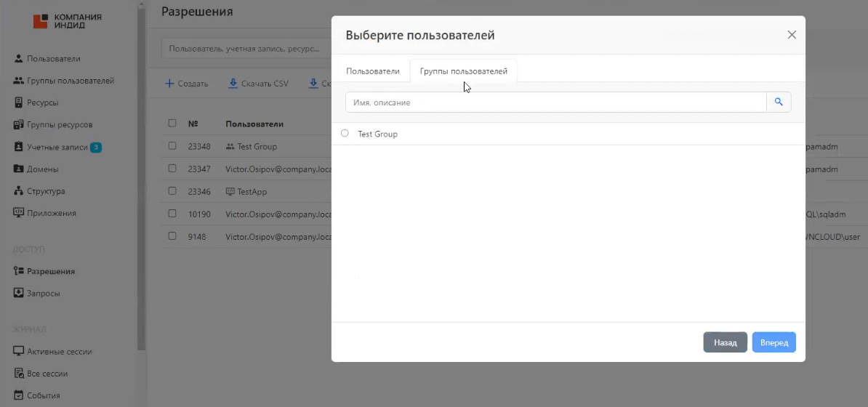Select the Группы пользователей tab in dialog
868x407 pixels.
463,71
